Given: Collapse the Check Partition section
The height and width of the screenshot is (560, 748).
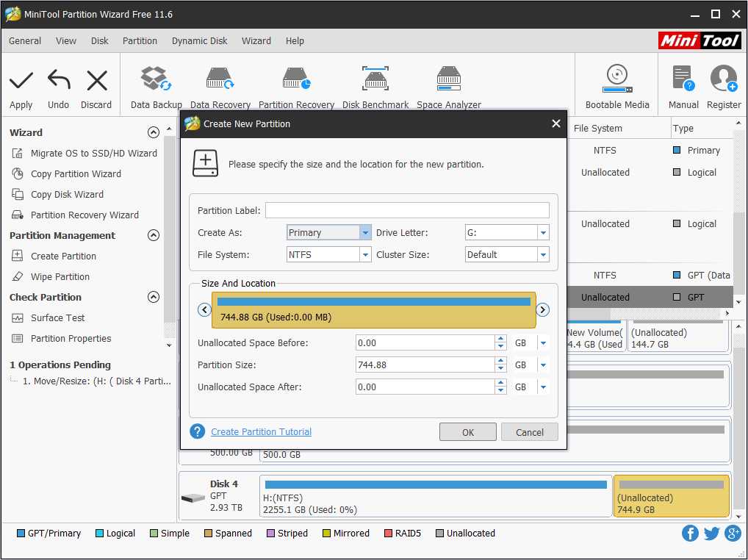Looking at the screenshot, I should [153, 297].
